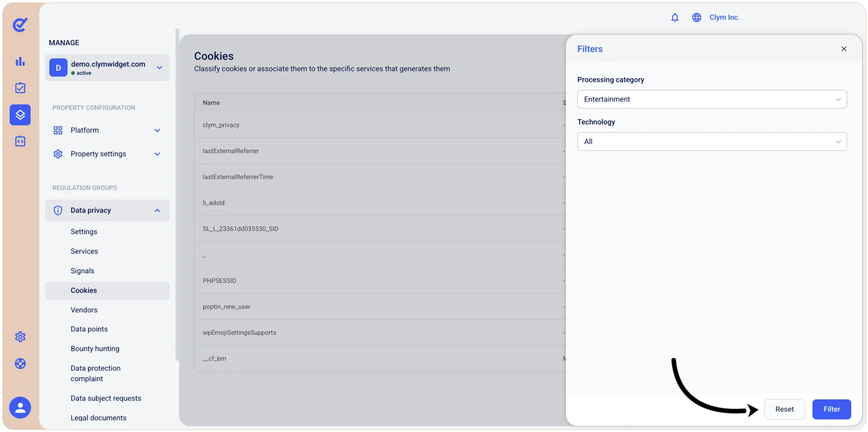Expand the demo.clymwidget.com property selector
Image resolution: width=868 pixels, height=432 pixels.
pyautogui.click(x=107, y=68)
